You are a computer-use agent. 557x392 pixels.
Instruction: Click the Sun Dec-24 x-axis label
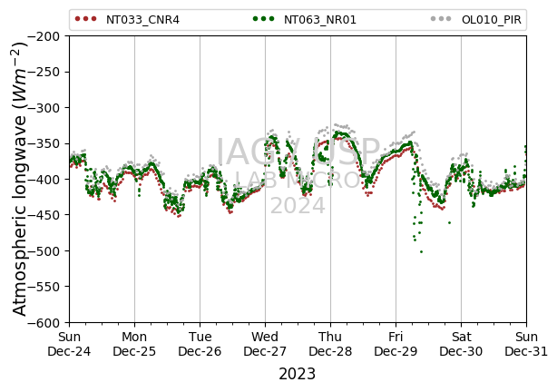[x=69, y=344]
